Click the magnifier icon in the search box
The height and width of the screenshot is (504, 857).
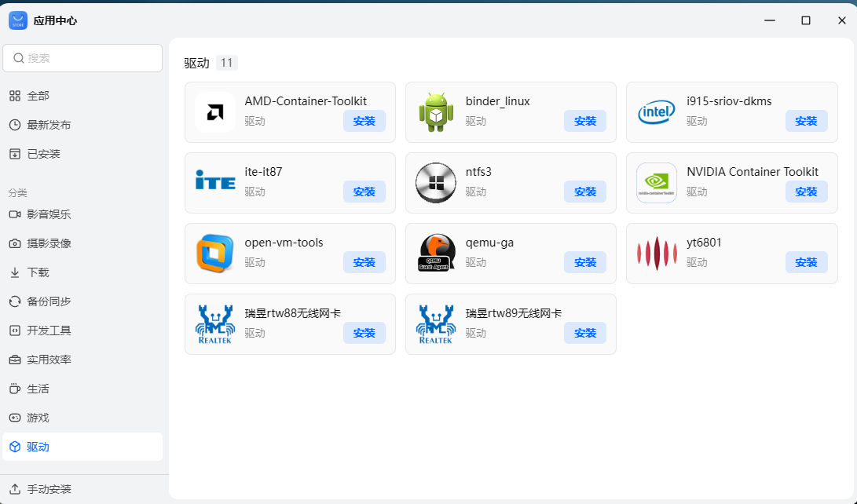pyautogui.click(x=19, y=58)
